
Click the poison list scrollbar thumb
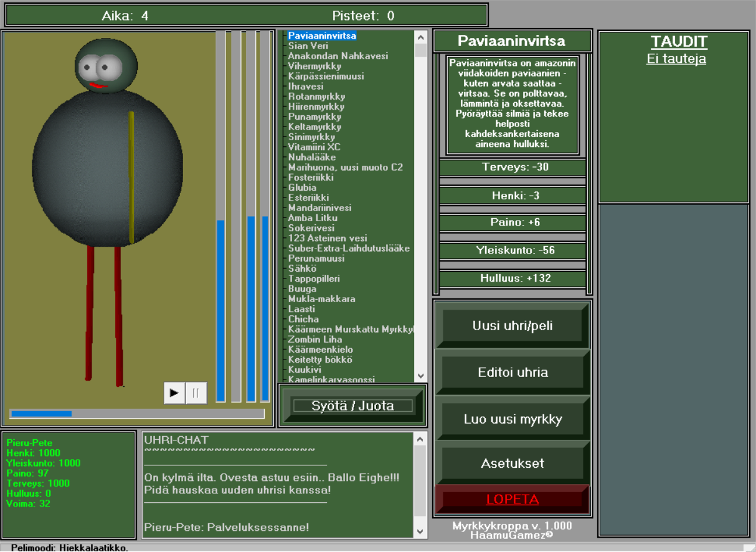coord(421,50)
